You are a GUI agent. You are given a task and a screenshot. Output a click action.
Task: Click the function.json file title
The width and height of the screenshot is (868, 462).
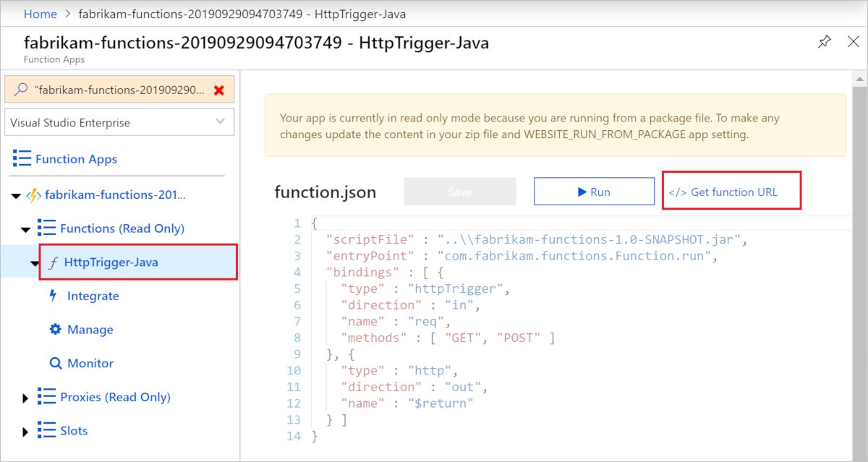tap(325, 192)
